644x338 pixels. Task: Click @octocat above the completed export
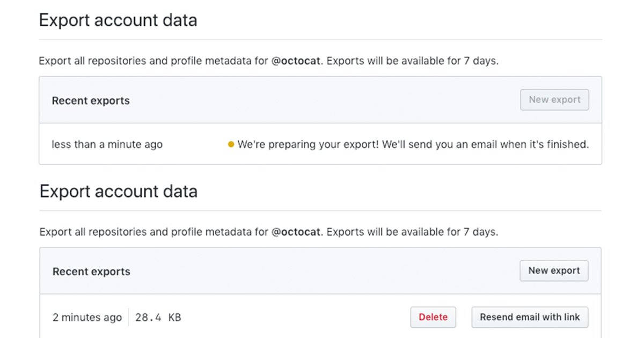296,232
